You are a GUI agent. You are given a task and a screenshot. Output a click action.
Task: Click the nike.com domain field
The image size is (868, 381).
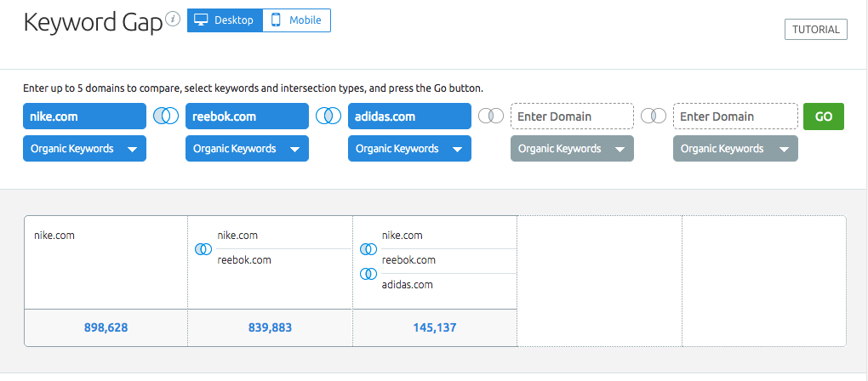point(85,117)
